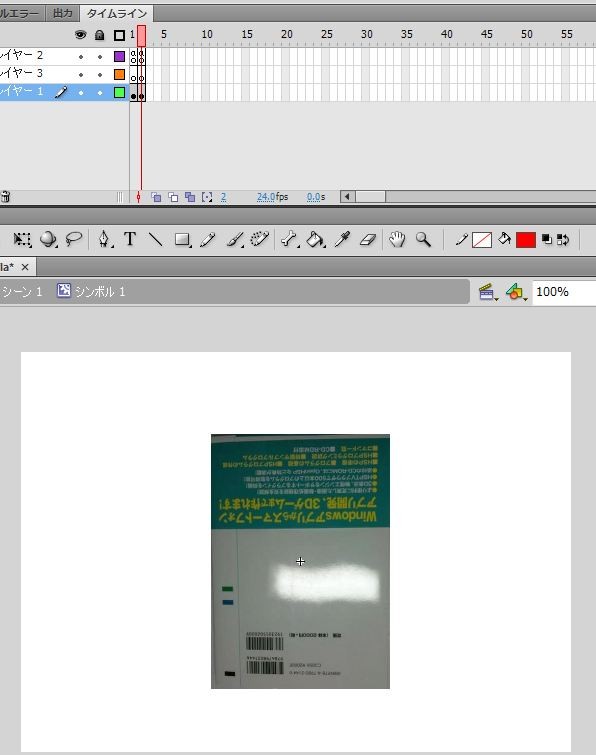Select the Bone tool
Image resolution: width=596 pixels, height=755 pixels.
(x=289, y=239)
